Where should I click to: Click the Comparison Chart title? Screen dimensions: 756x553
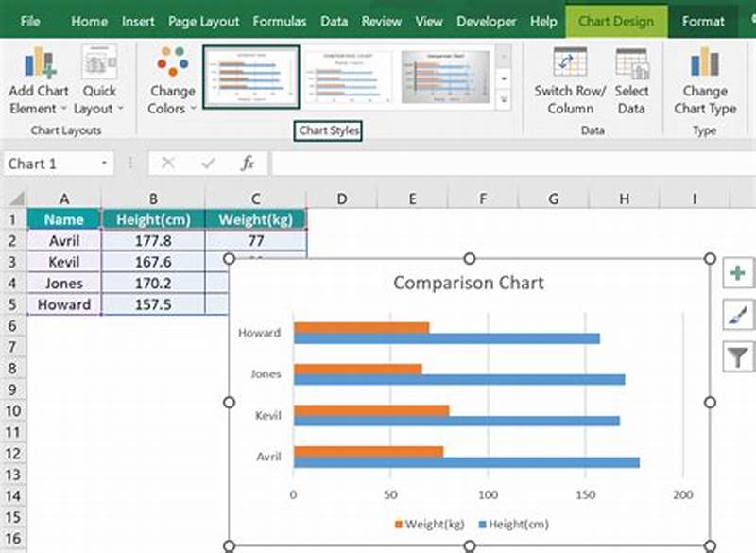pyautogui.click(x=468, y=283)
